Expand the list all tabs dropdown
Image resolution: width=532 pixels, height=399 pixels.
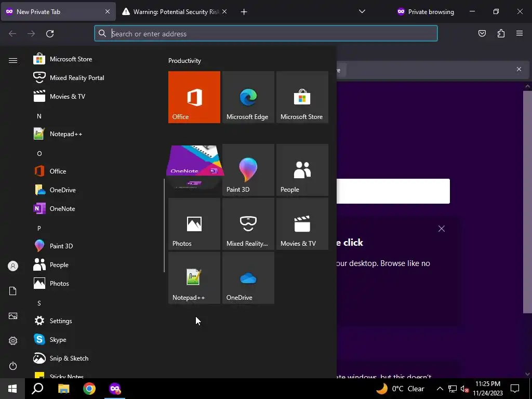(362, 11)
